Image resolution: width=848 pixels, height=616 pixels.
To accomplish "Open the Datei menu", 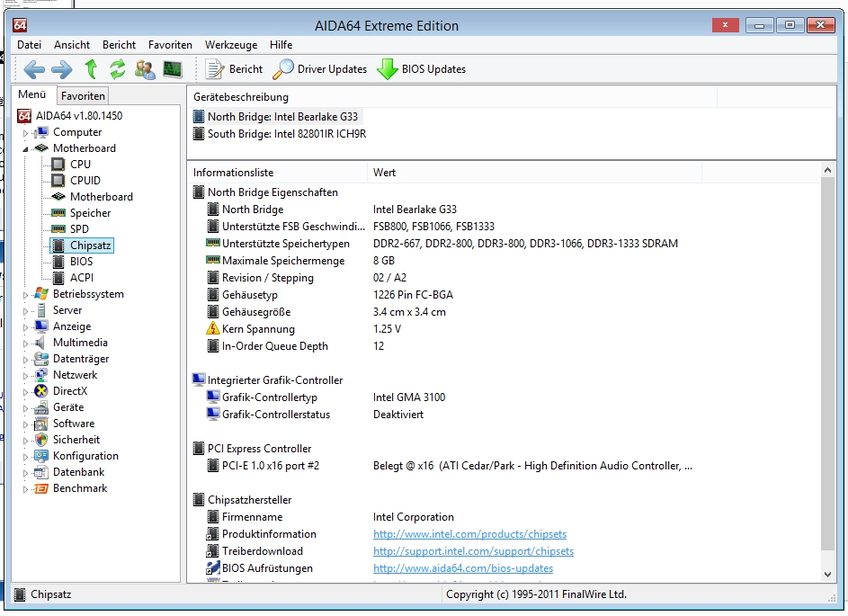I will pyautogui.click(x=29, y=45).
